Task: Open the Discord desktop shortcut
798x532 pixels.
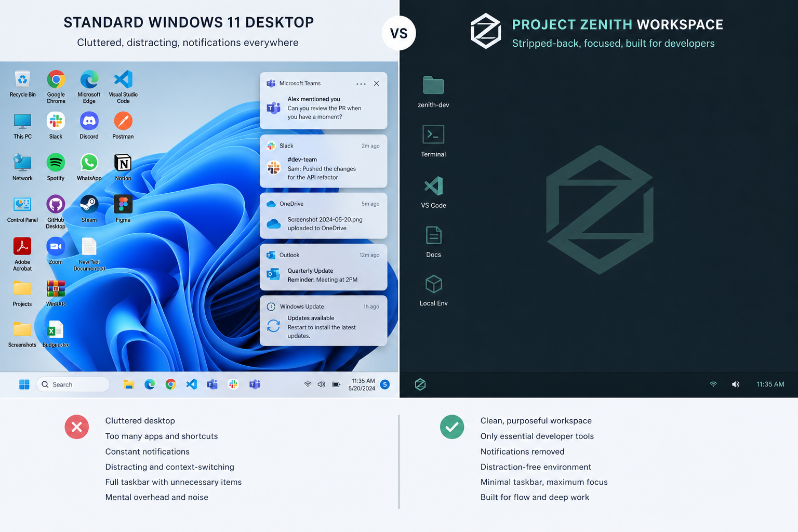Action: (x=89, y=121)
